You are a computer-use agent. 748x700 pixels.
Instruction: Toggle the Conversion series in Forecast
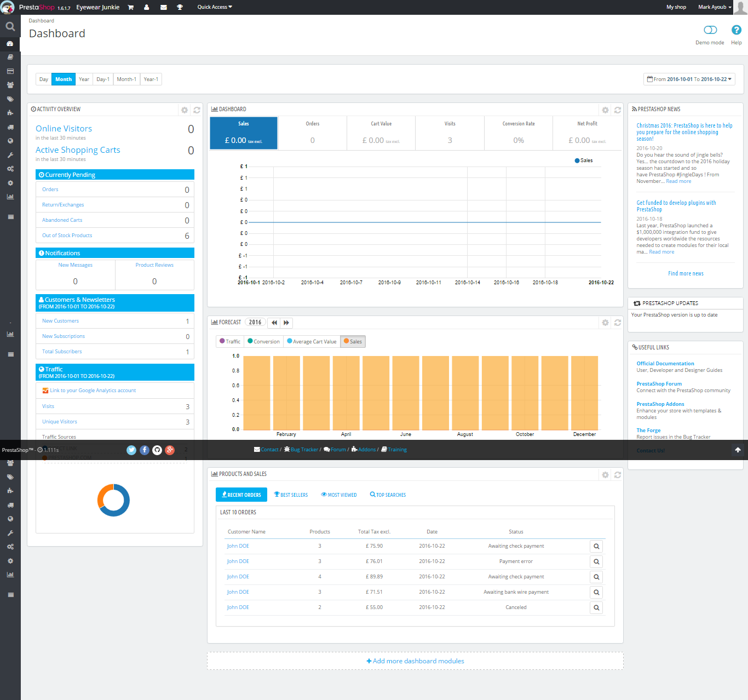point(263,342)
